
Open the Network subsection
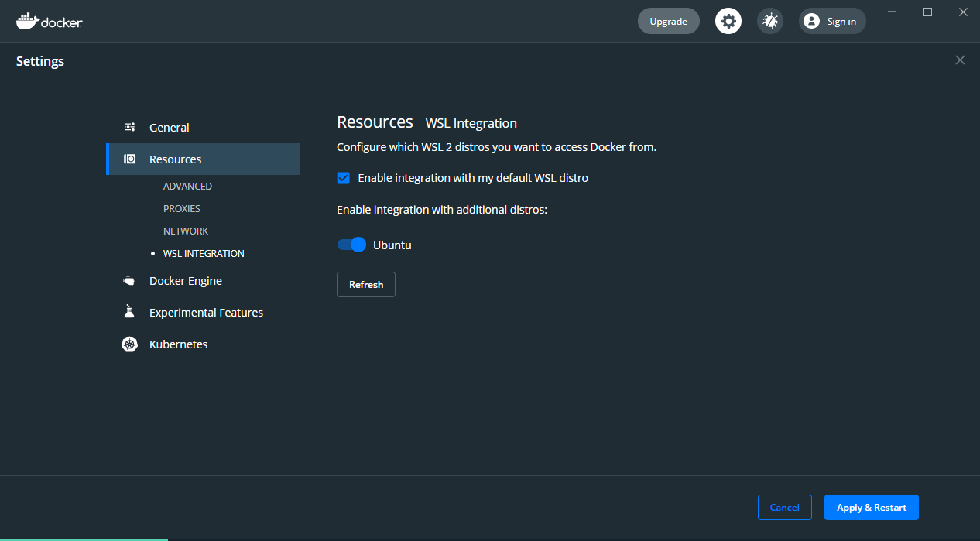point(186,231)
